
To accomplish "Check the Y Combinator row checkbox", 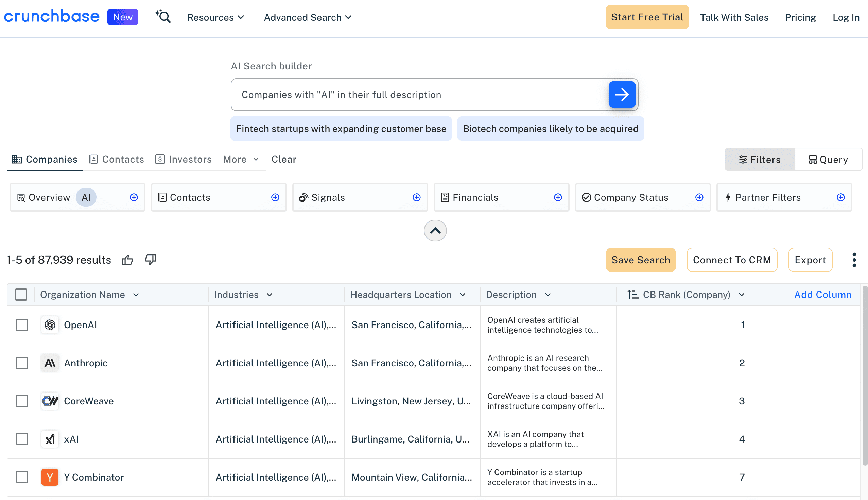I will [22, 477].
